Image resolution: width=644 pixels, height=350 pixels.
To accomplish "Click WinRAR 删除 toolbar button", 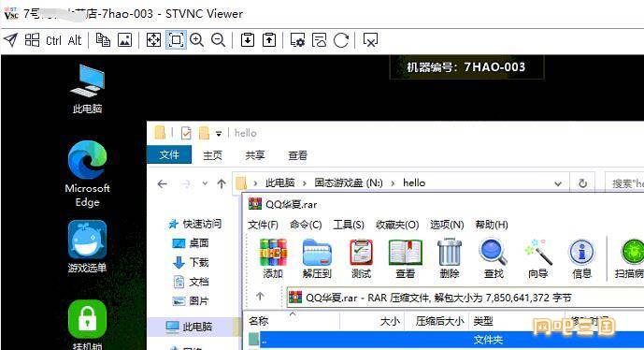I will pos(450,259).
